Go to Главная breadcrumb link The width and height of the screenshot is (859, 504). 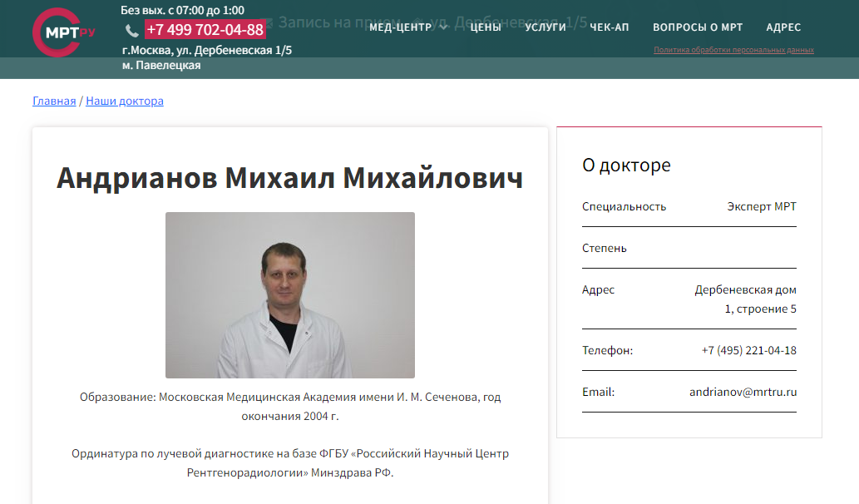(x=54, y=101)
